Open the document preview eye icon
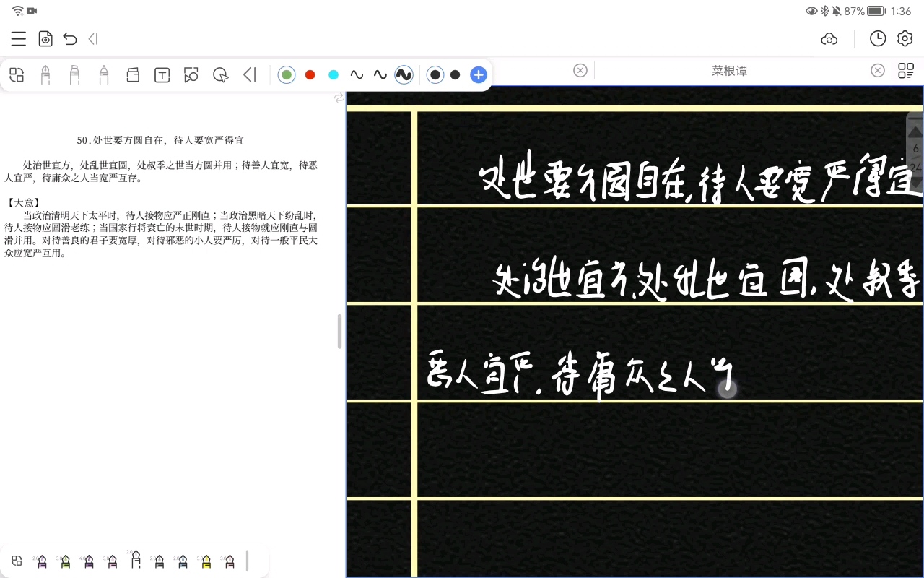Viewport: 924px width, 578px height. 45,39
